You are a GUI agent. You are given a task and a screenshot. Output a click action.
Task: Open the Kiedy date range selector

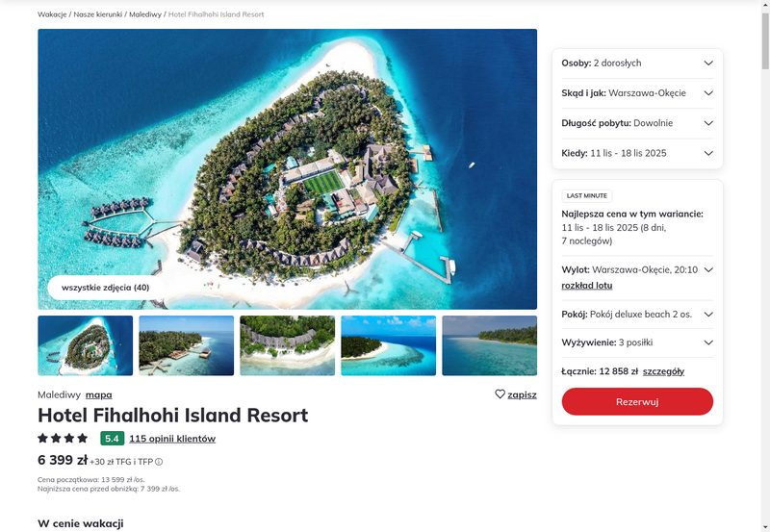637,153
